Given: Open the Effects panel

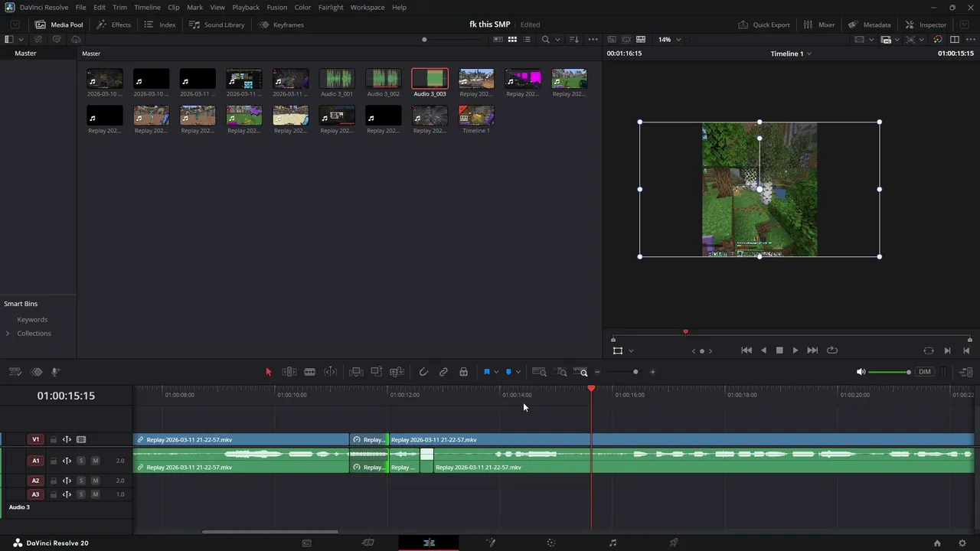Looking at the screenshot, I should tap(113, 24).
